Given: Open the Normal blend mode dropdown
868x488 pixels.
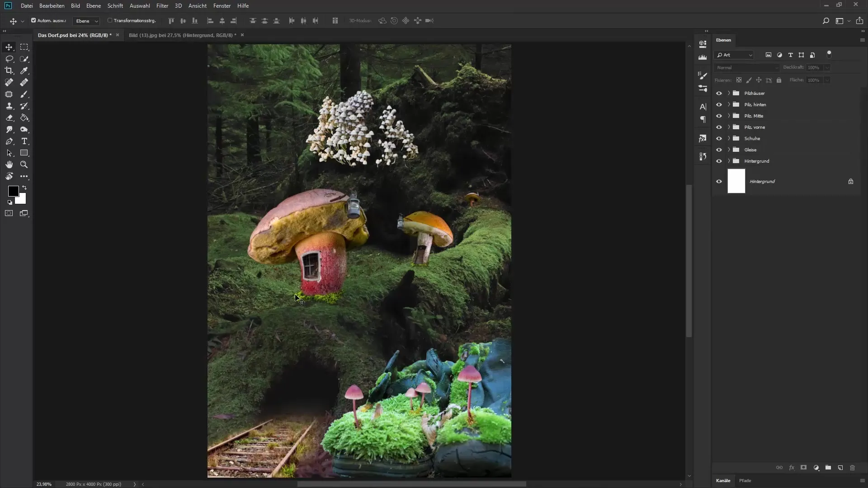Looking at the screenshot, I should 747,67.
